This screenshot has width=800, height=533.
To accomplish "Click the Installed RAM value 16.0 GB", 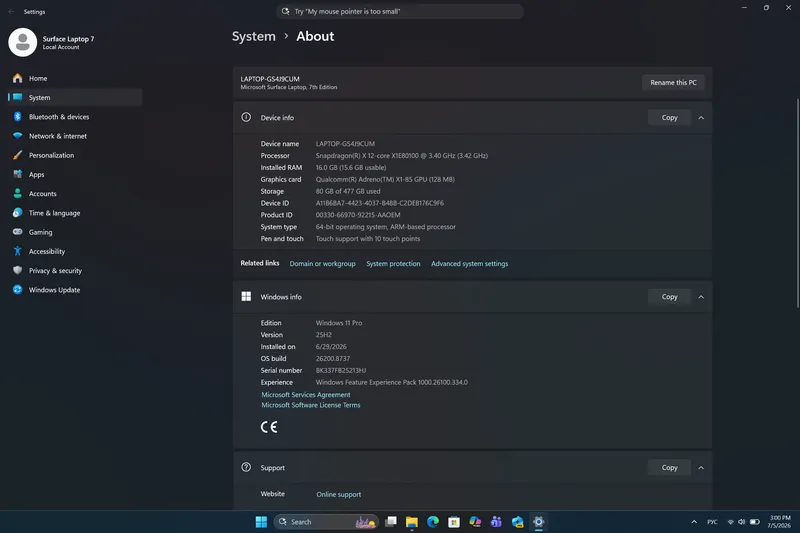I will click(351, 167).
